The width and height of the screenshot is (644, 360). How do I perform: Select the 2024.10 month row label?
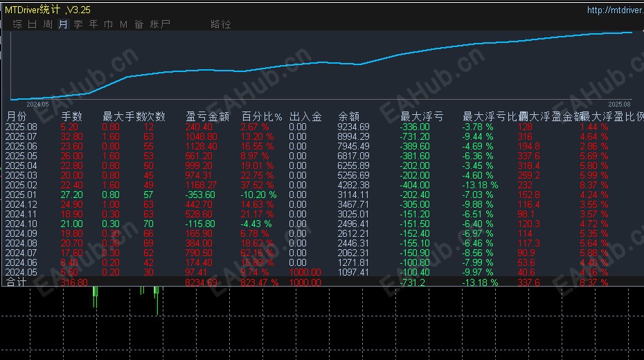click(x=21, y=224)
